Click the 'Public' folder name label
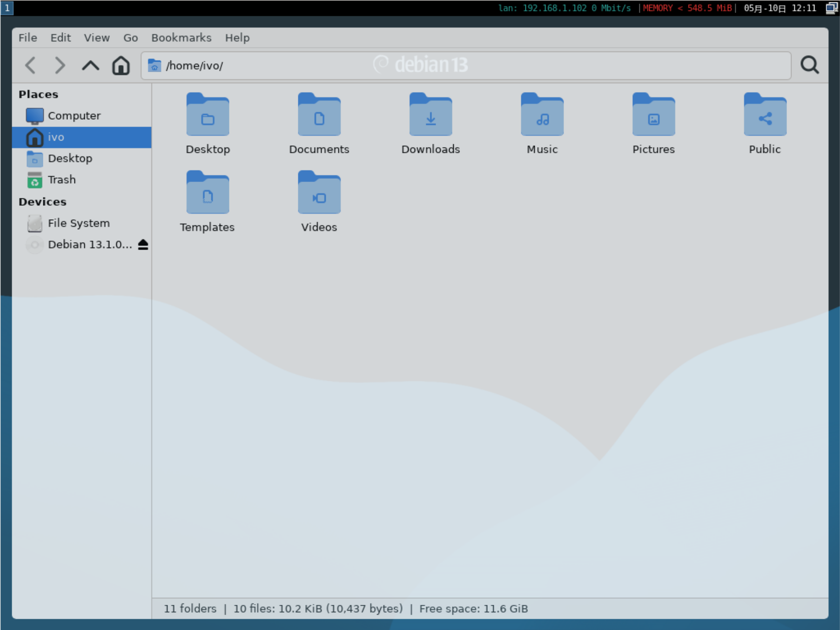Image resolution: width=840 pixels, height=630 pixels. pos(765,149)
